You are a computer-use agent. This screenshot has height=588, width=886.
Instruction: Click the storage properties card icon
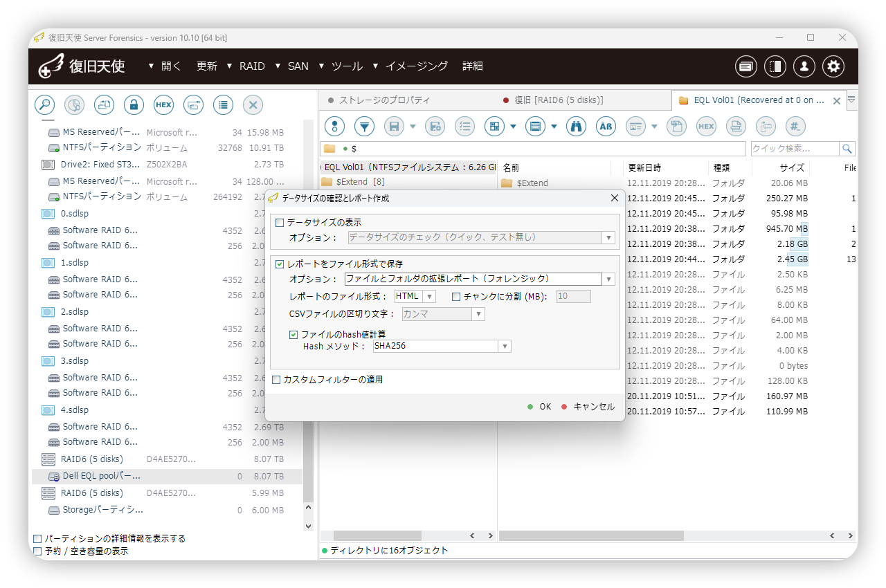[193, 105]
